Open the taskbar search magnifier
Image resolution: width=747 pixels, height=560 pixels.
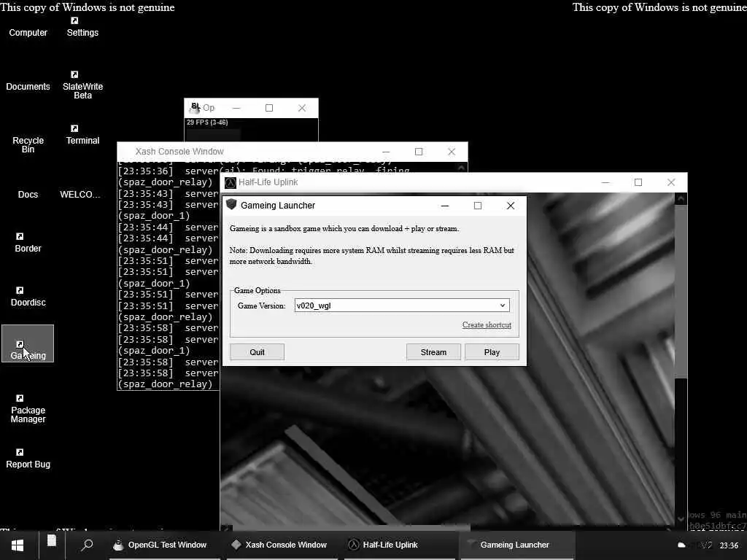tap(88, 545)
